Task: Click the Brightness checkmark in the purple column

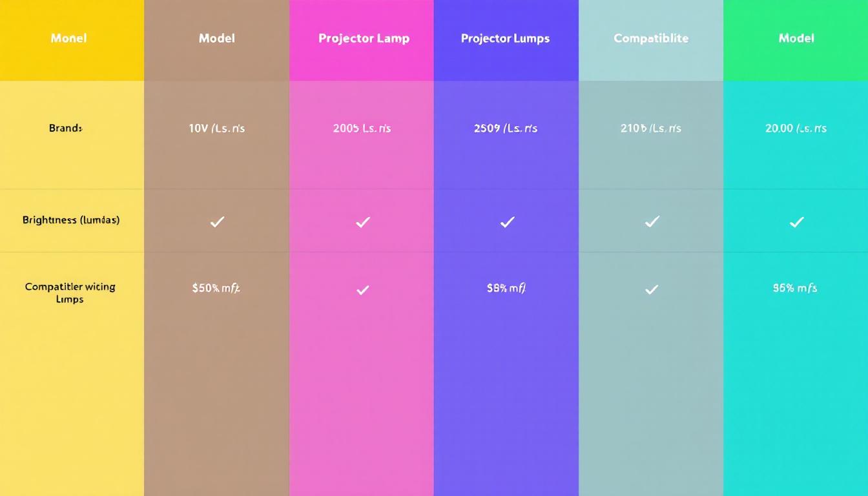Action: [508, 222]
